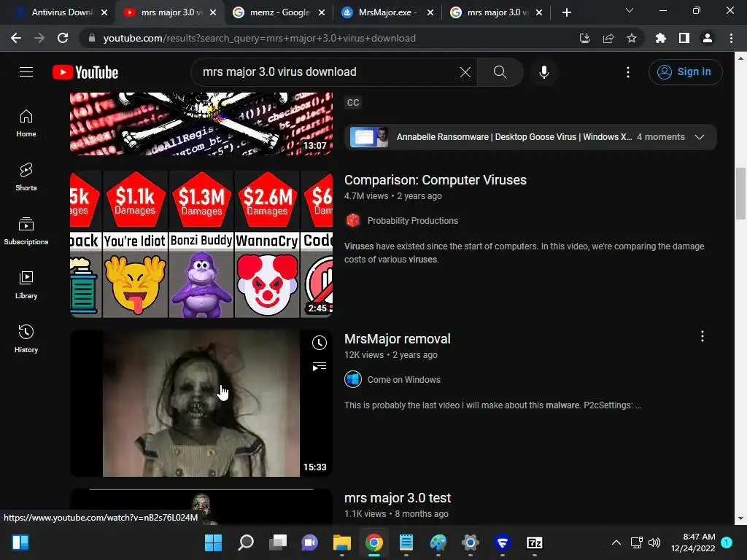This screenshot has width=747, height=560.
Task: Open the taskbar clock and date
Action: (x=693, y=542)
